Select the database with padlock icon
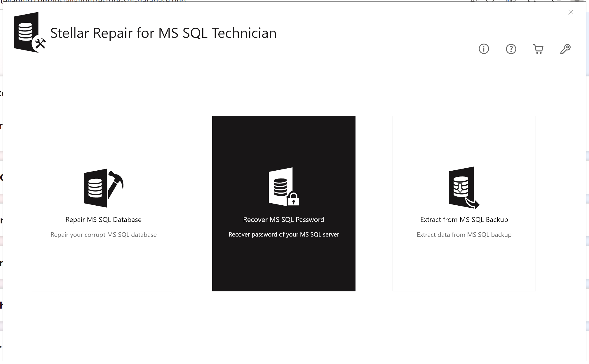This screenshot has width=589, height=364. click(284, 187)
